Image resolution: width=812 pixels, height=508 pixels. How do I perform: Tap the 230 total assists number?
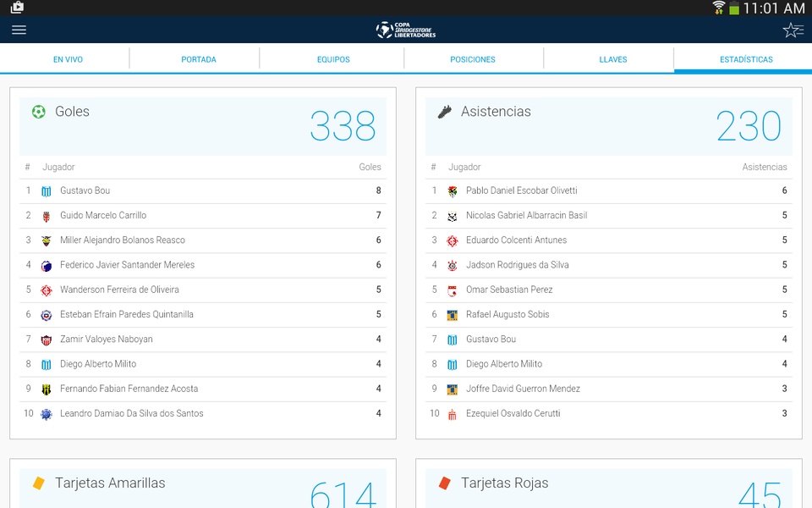click(749, 126)
